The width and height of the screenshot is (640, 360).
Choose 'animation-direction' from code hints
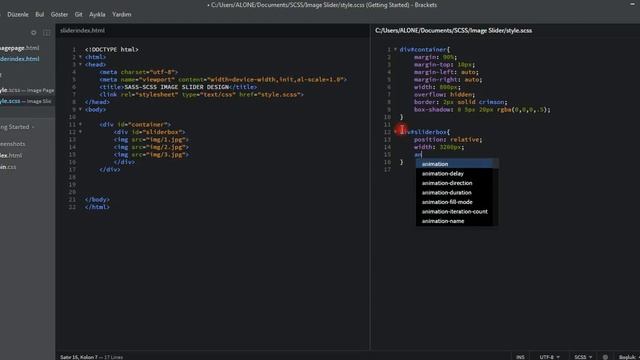coord(454,183)
